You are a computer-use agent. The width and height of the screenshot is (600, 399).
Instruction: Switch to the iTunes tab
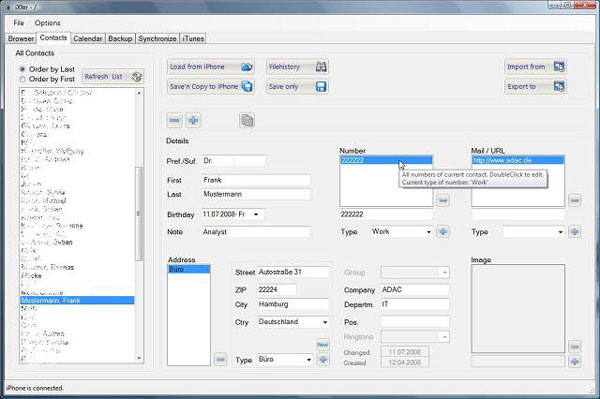[x=193, y=39]
